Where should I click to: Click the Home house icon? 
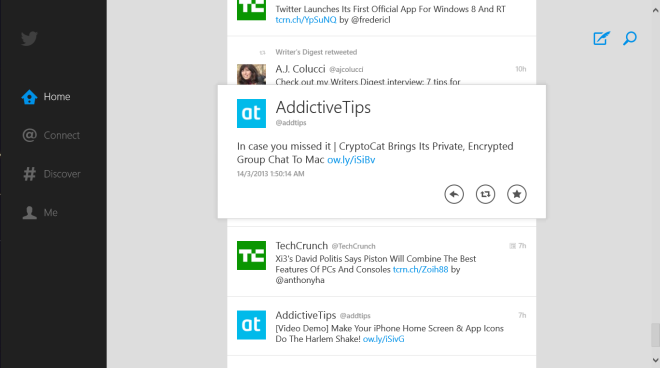(29, 97)
